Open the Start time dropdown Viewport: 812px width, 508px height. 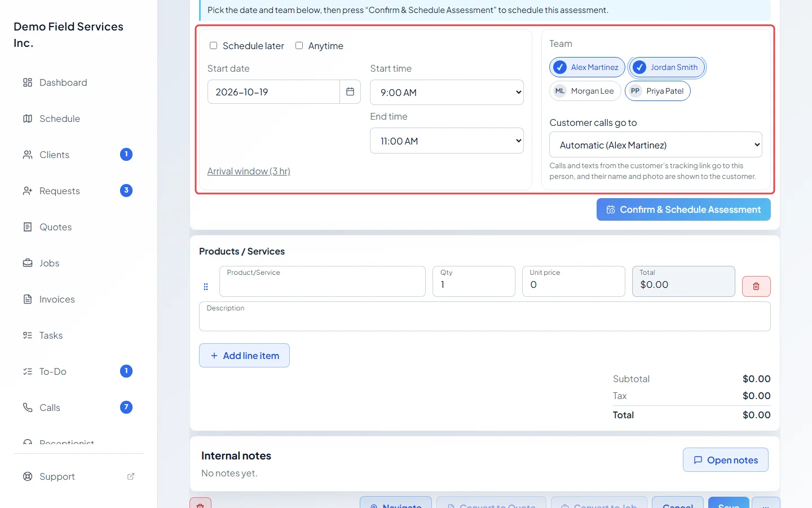coord(447,93)
